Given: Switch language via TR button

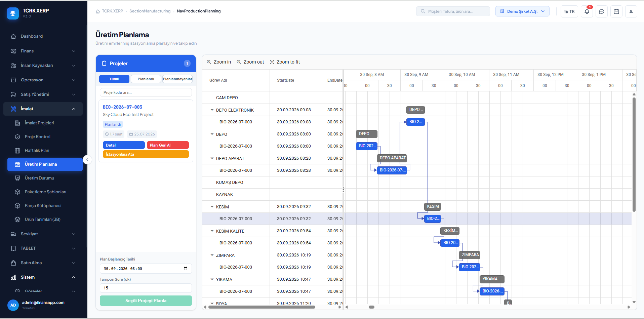Looking at the screenshot, I should [569, 11].
